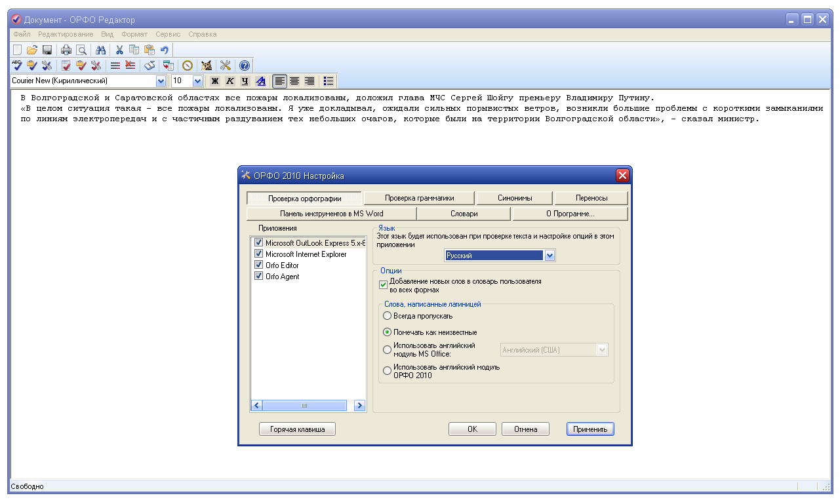Uncheck Orfo Agent application
Viewport: 840px width, 504px height.
[x=258, y=276]
